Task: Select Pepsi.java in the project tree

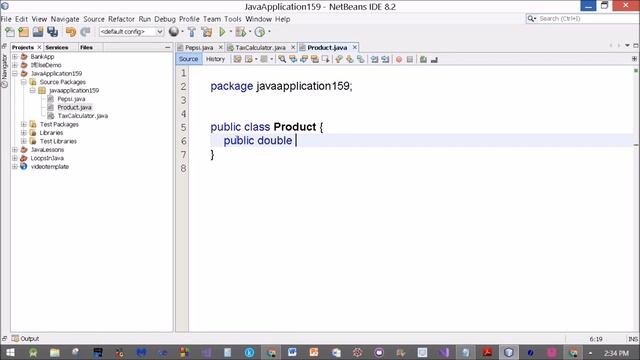Action: 71,99
